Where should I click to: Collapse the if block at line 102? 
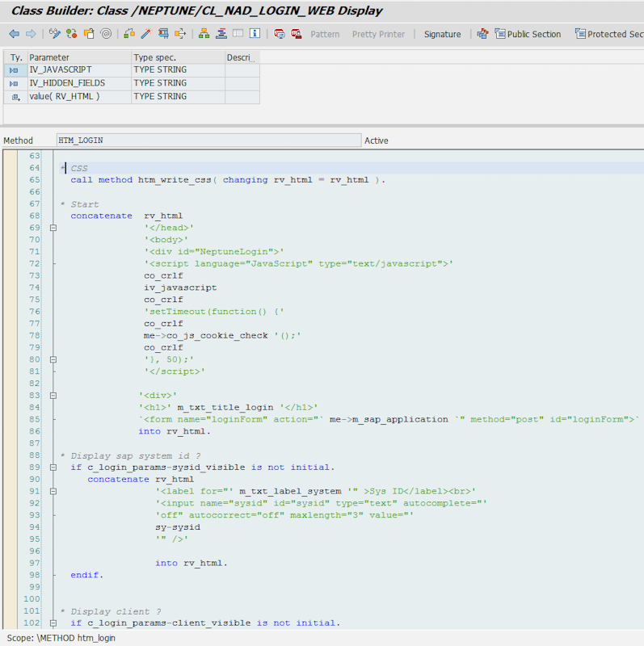[x=53, y=623]
